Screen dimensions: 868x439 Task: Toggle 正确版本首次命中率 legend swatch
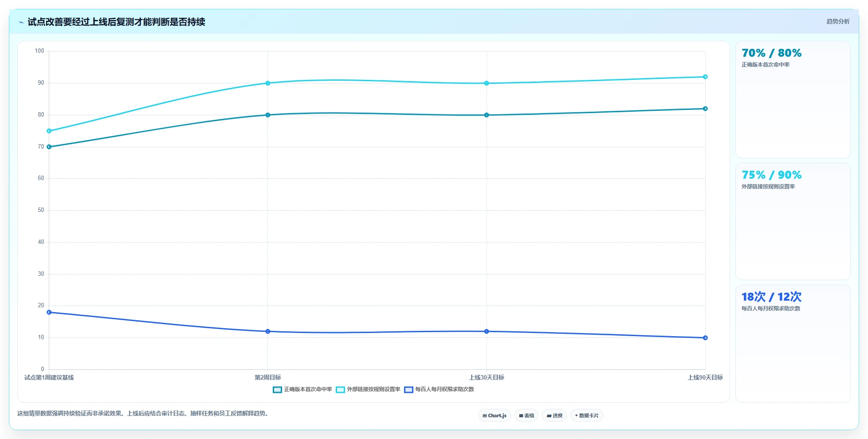pyautogui.click(x=277, y=390)
